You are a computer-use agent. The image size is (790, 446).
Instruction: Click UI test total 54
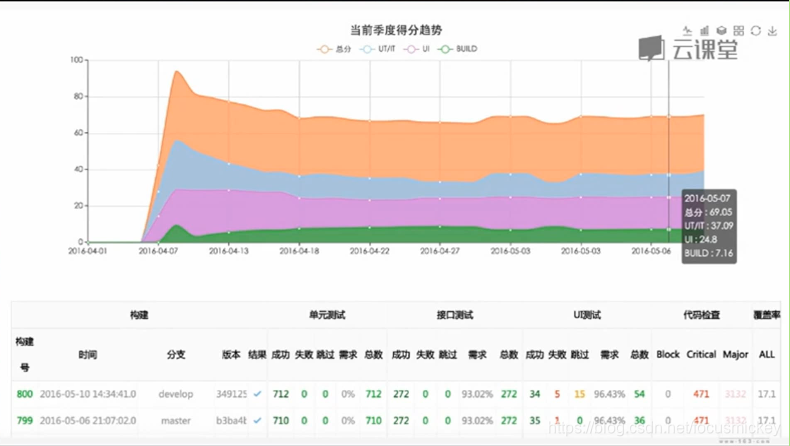(x=639, y=394)
